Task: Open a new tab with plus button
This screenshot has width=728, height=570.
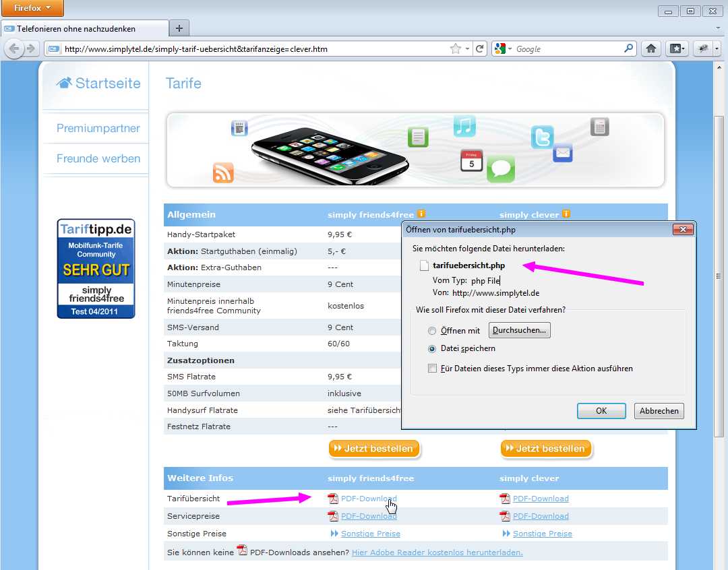Action: click(179, 28)
